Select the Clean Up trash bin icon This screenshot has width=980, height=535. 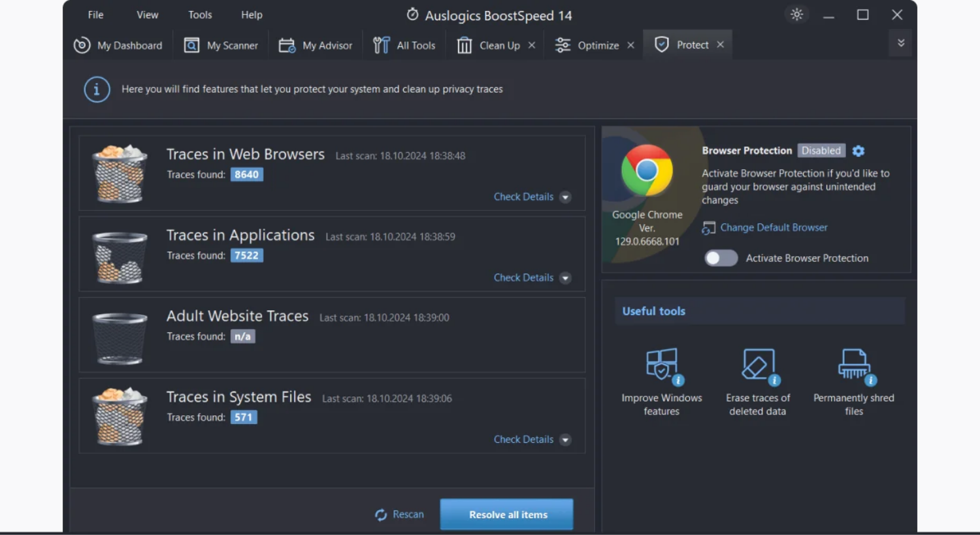click(465, 45)
